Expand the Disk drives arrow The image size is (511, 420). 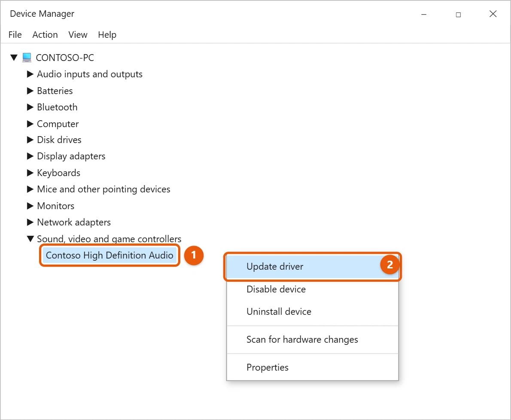point(30,140)
